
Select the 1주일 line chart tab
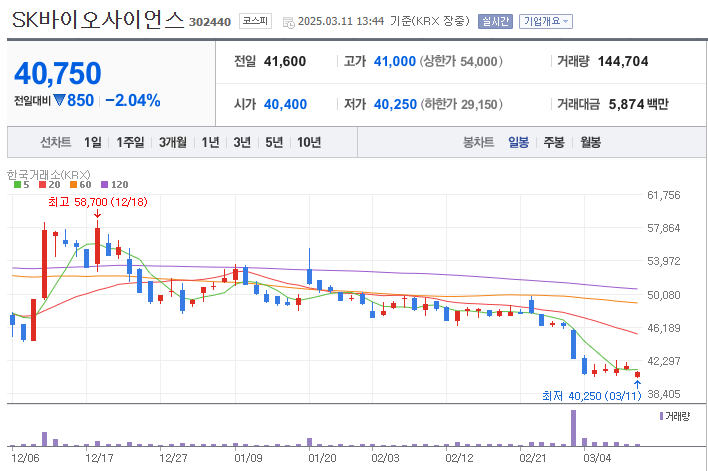click(130, 142)
